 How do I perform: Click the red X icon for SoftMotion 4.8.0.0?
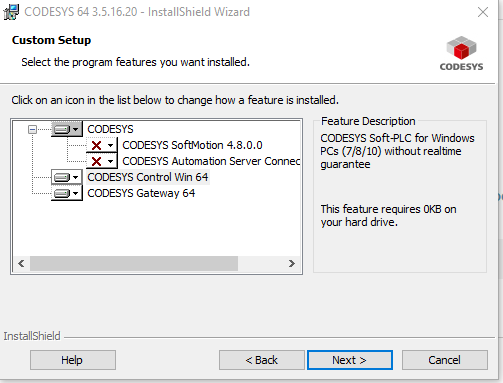point(96,145)
